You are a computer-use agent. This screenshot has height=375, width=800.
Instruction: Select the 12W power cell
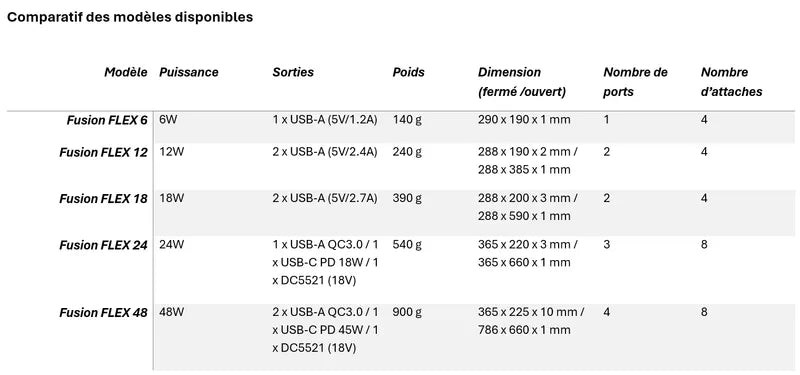point(171,152)
